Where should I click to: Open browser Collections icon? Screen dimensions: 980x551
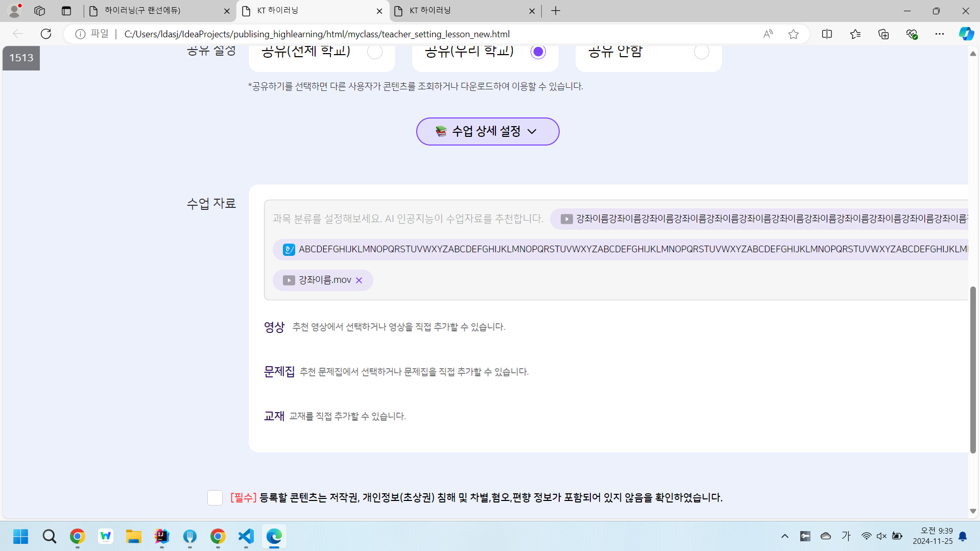click(883, 34)
